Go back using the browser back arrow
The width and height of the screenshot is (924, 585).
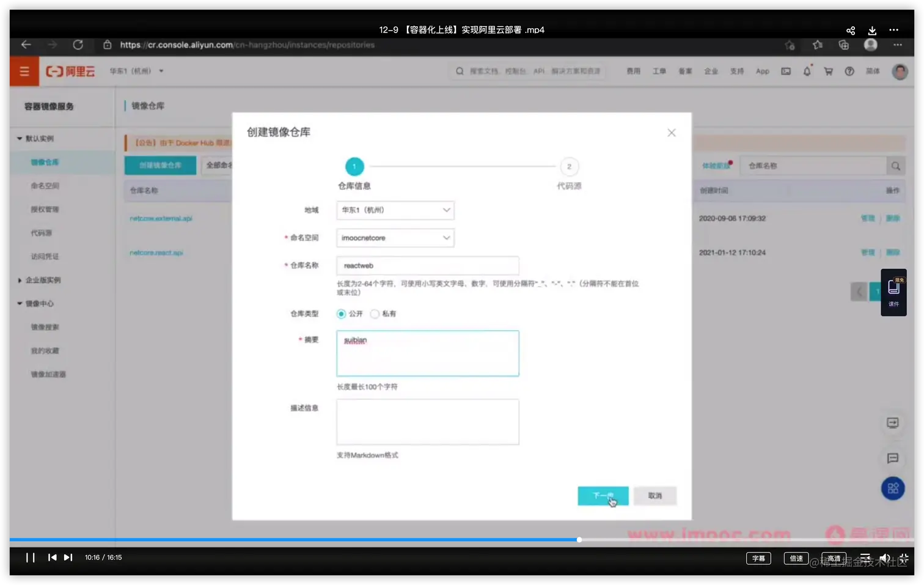point(26,45)
